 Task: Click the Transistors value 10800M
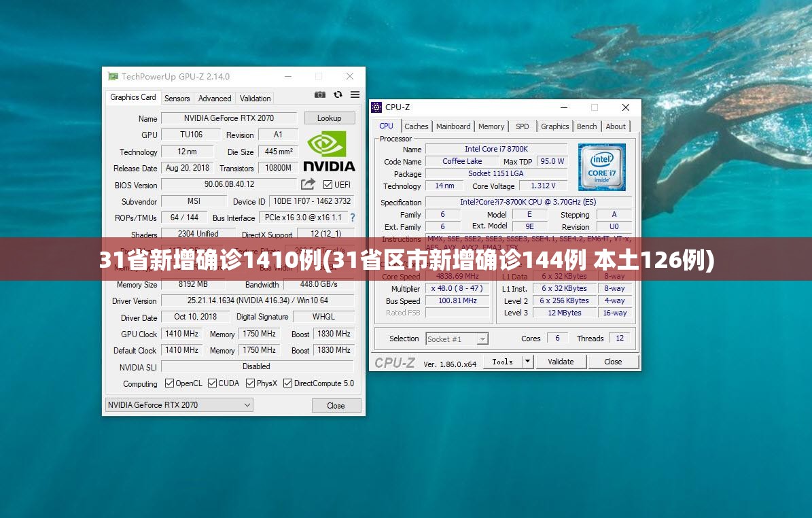278,168
